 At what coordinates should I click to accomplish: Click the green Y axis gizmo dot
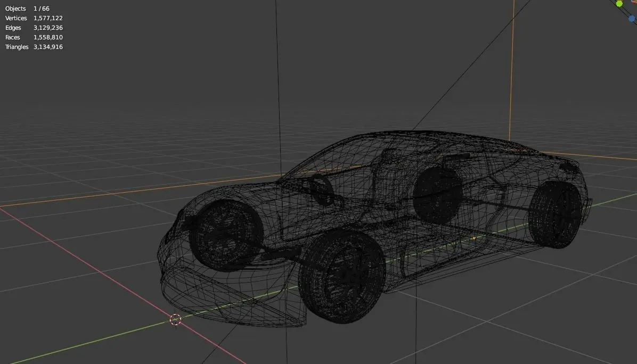619,4
